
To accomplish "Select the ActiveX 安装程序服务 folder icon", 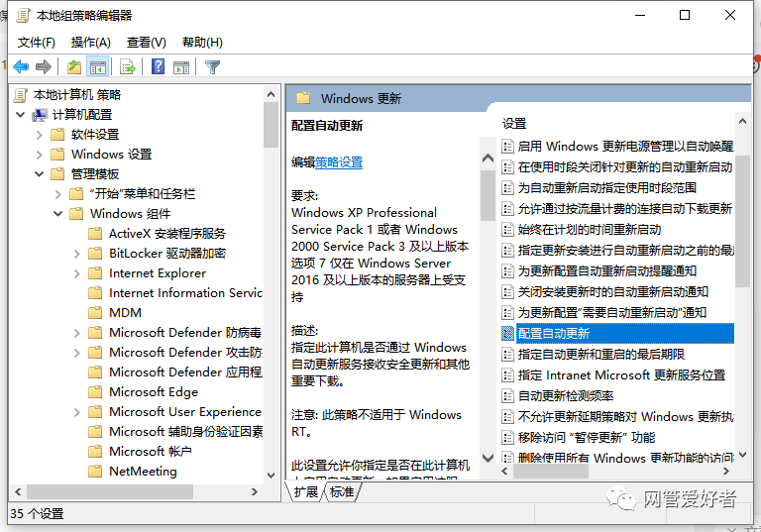I will 95,234.
